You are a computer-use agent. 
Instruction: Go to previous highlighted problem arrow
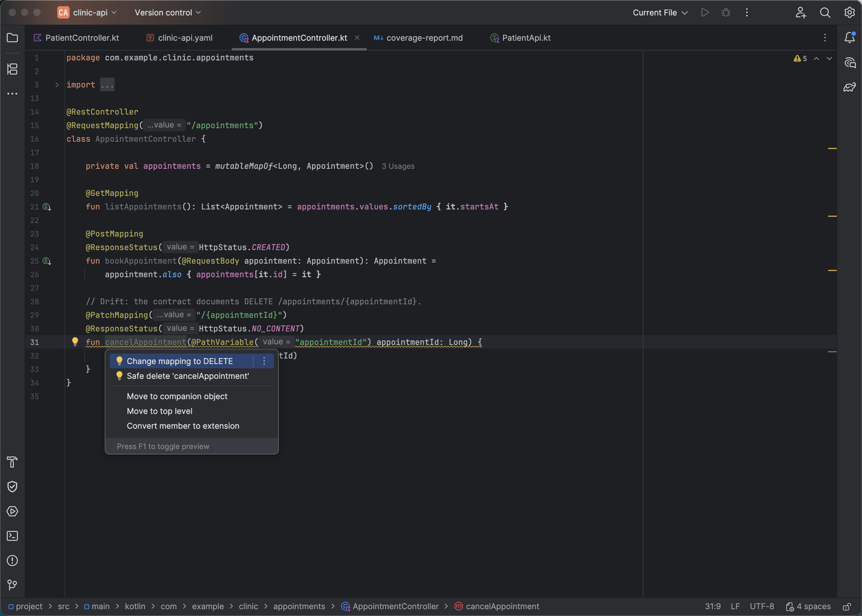[x=816, y=58]
